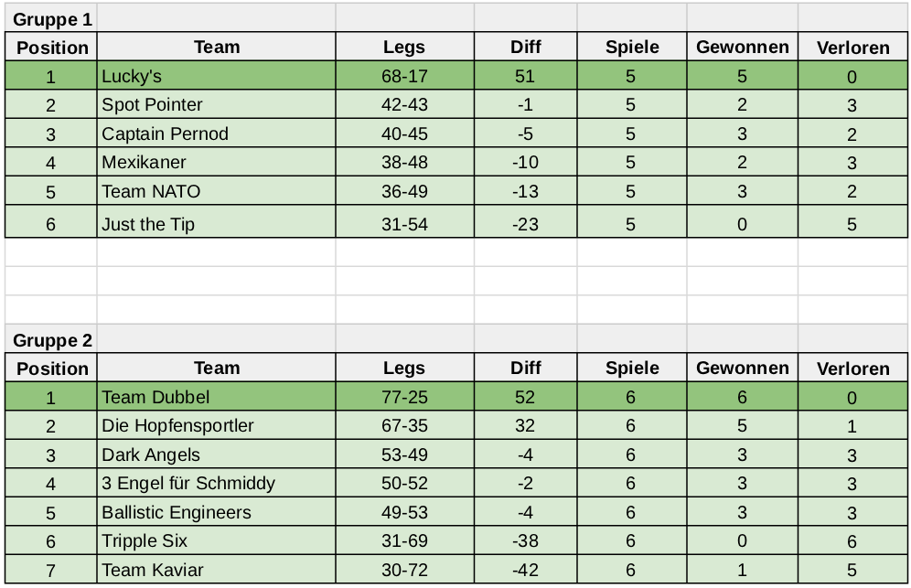Select the Ballistic Engineers cell

(x=216, y=512)
